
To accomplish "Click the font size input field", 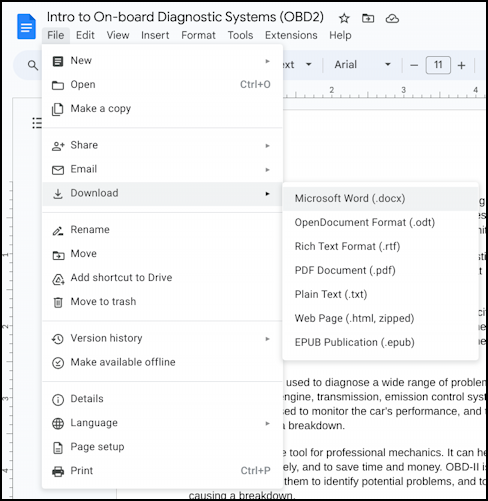I will [x=438, y=65].
